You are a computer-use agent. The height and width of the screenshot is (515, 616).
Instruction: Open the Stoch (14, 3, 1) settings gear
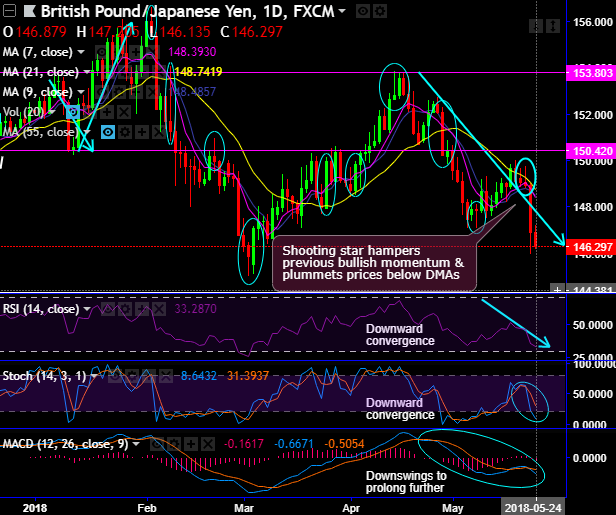point(132,376)
